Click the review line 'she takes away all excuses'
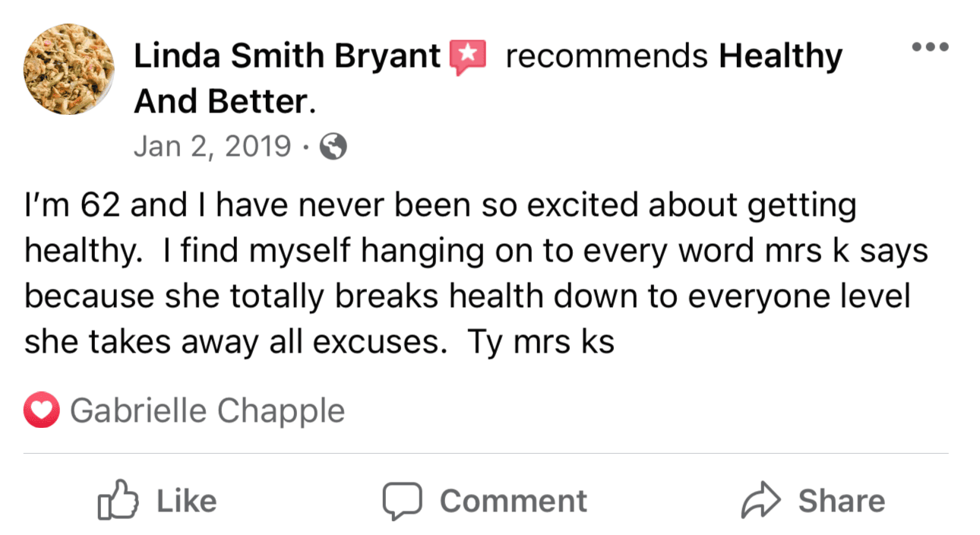 (x=232, y=343)
